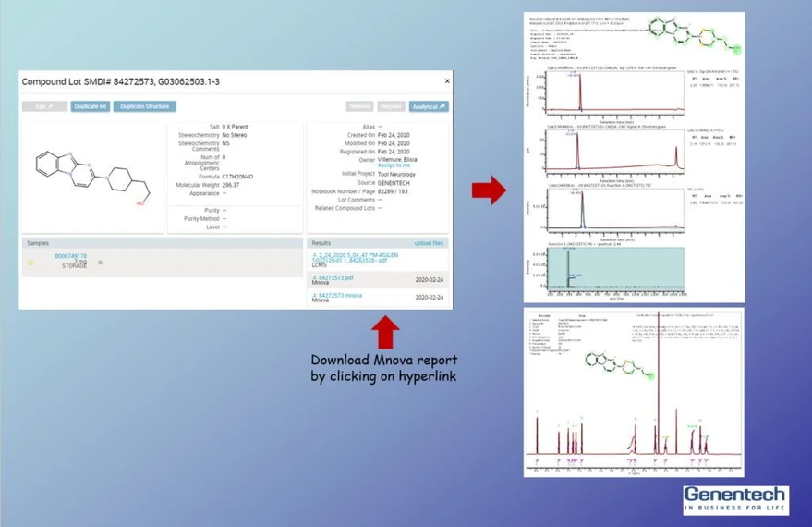812x527 pixels.
Task: Open the Analytical button with arrow icon
Action: click(429, 106)
